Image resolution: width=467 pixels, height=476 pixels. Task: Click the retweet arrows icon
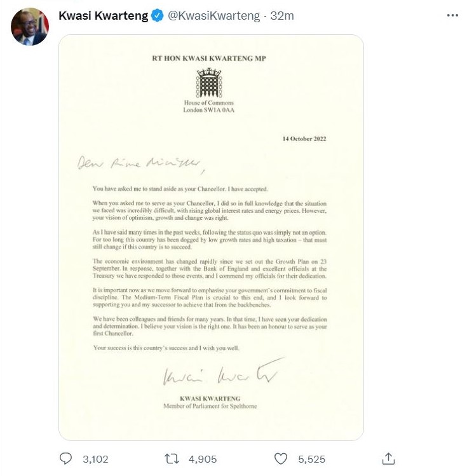tap(171, 458)
